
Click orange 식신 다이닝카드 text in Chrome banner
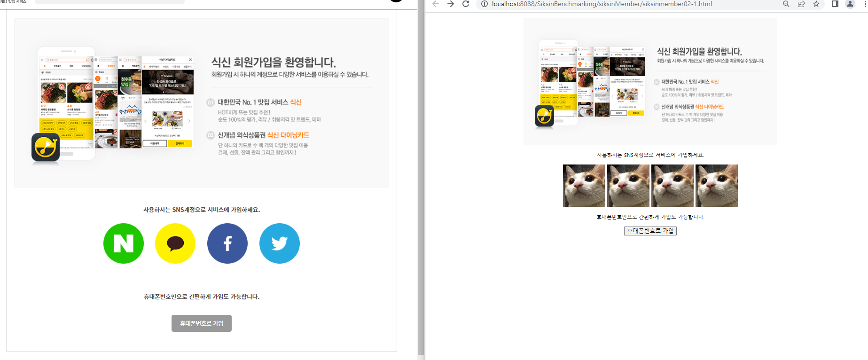tap(710, 107)
